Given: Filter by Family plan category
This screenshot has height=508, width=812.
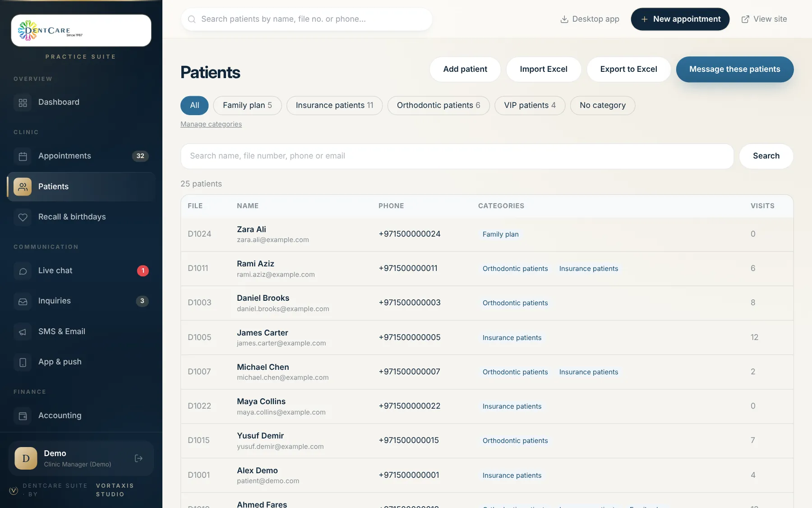Looking at the screenshot, I should (x=247, y=105).
